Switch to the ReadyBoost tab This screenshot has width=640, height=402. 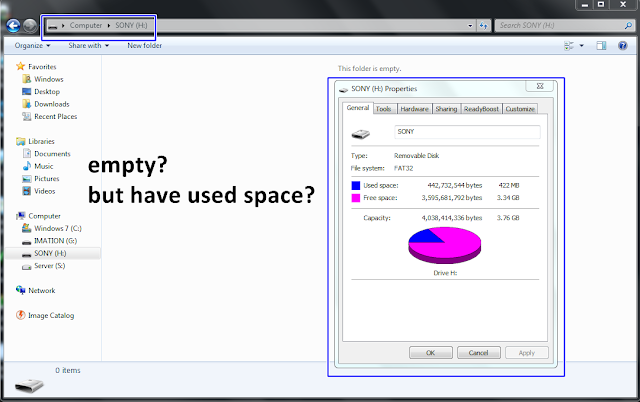(x=481, y=109)
